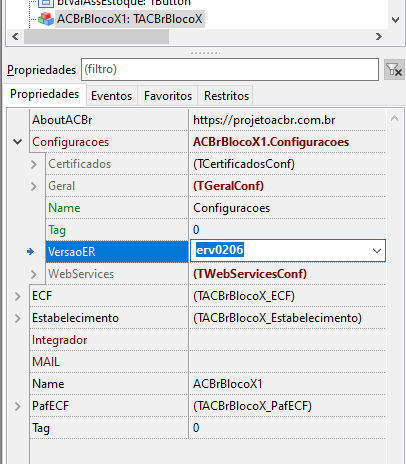The height and width of the screenshot is (464, 406).
Task: Click the https://projetoacbr.com.br value
Action: [x=264, y=120]
